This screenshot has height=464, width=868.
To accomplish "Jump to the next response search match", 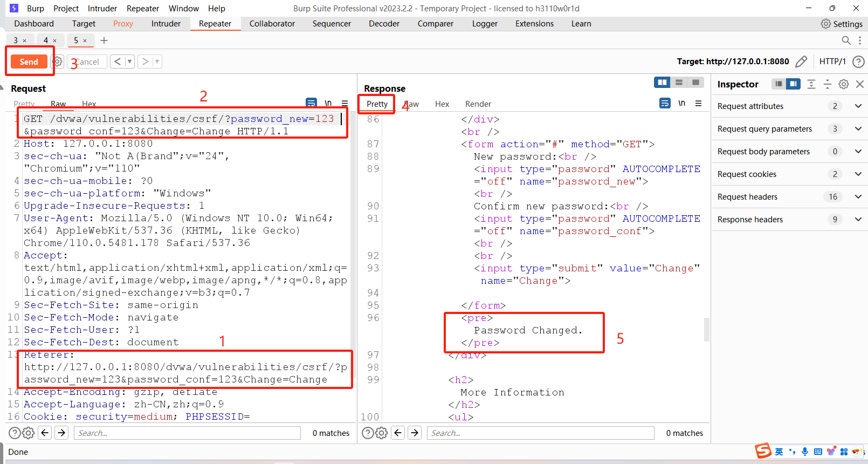I will (414, 433).
